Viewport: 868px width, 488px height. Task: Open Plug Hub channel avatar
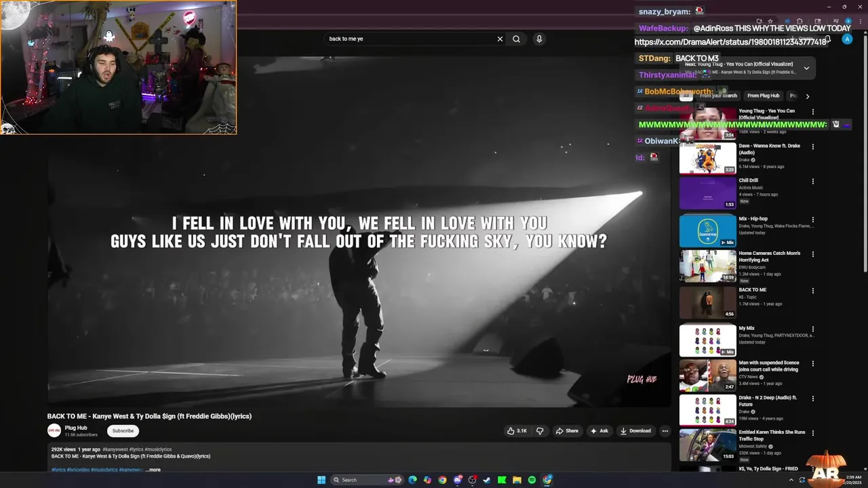(x=54, y=430)
